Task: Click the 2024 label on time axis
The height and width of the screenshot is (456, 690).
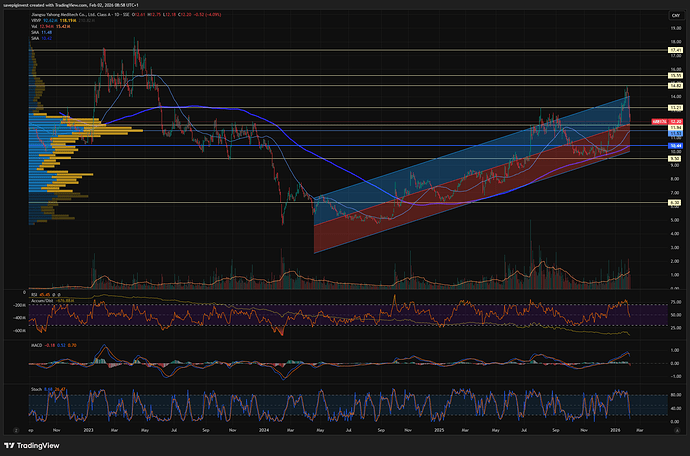Action: click(262, 431)
